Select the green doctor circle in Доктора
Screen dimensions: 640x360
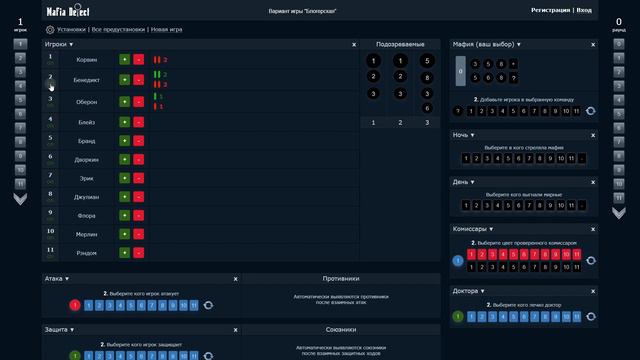[x=458, y=317]
